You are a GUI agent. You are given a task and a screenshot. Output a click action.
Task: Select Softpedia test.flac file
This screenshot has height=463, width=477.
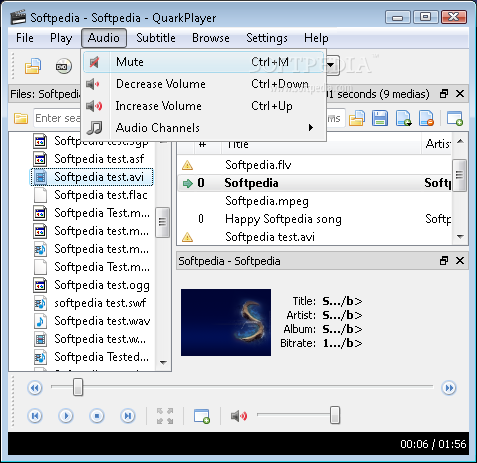tap(101, 195)
